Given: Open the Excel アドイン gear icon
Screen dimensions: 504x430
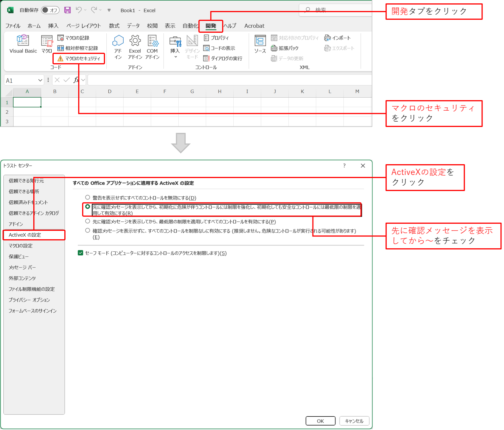Looking at the screenshot, I should (135, 40).
